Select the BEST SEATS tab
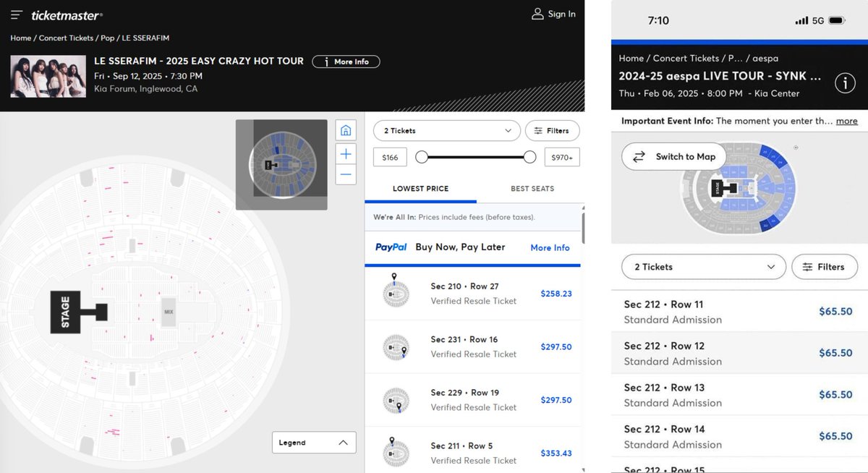868x473 pixels. (532, 189)
